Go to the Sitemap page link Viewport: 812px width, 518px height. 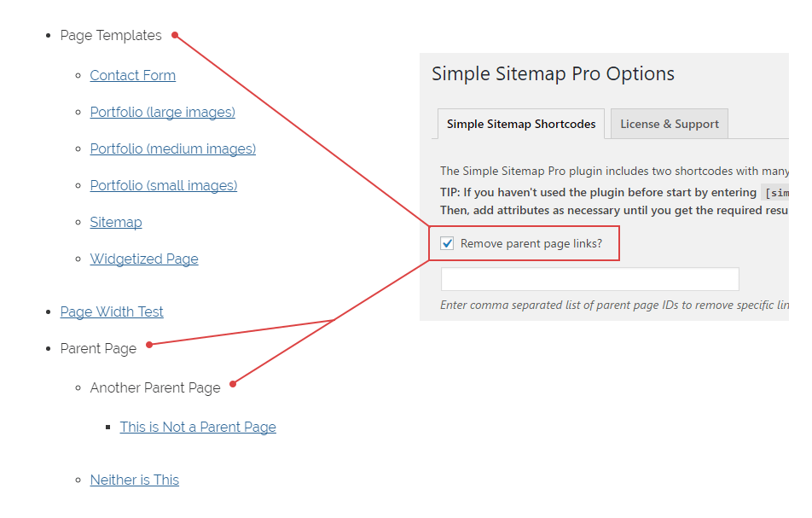point(116,222)
